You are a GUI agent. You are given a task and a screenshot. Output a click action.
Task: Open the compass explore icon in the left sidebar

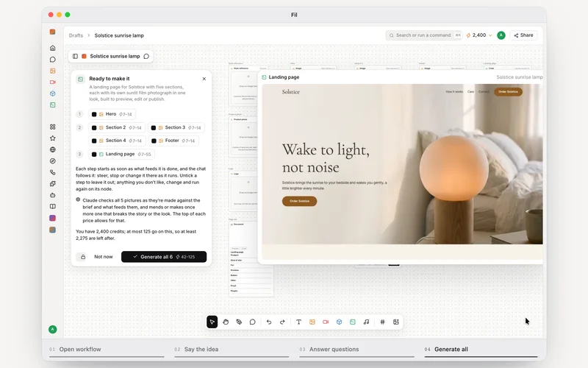52,160
